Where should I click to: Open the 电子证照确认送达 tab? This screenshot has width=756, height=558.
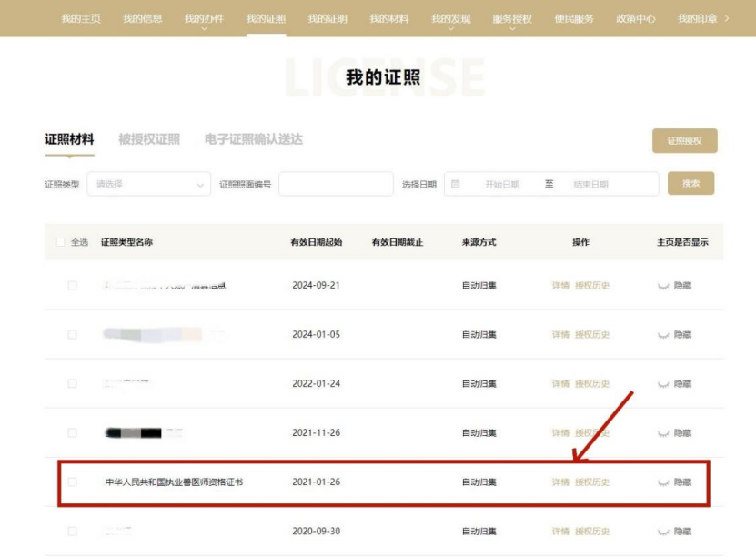254,139
